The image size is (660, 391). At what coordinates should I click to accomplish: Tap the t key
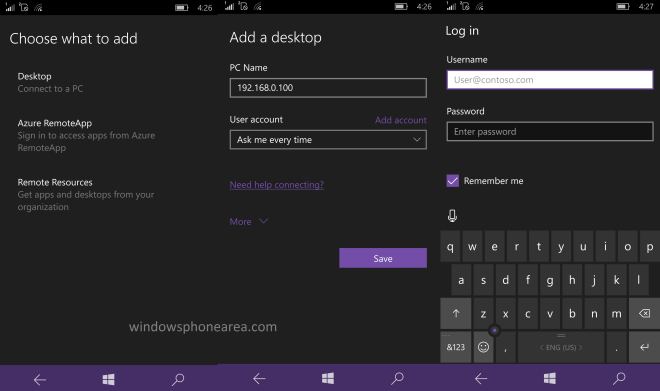click(x=539, y=247)
